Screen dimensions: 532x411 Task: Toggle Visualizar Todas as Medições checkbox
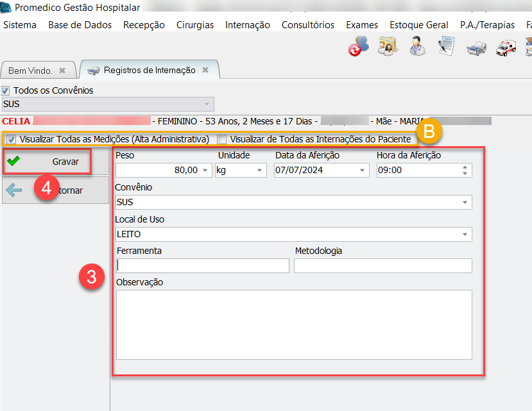11,138
